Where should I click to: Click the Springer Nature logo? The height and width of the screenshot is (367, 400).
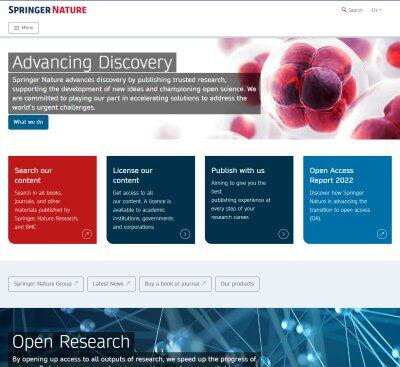(x=47, y=10)
